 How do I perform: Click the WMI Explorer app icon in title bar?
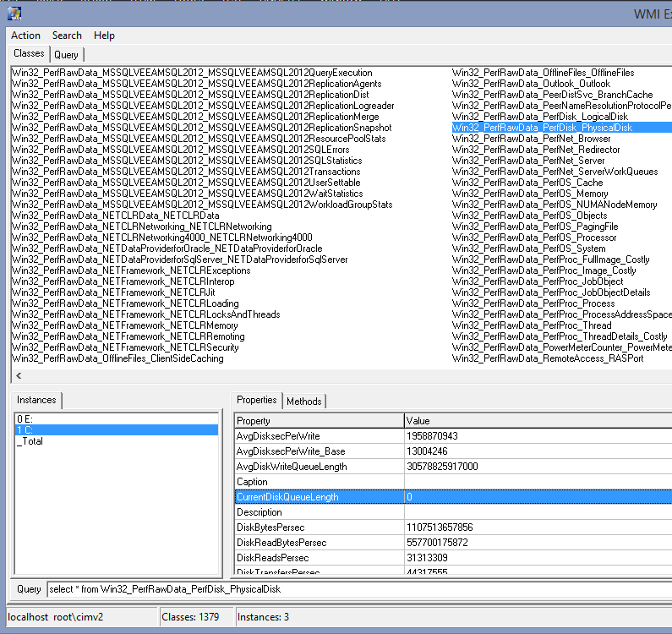tap(14, 14)
